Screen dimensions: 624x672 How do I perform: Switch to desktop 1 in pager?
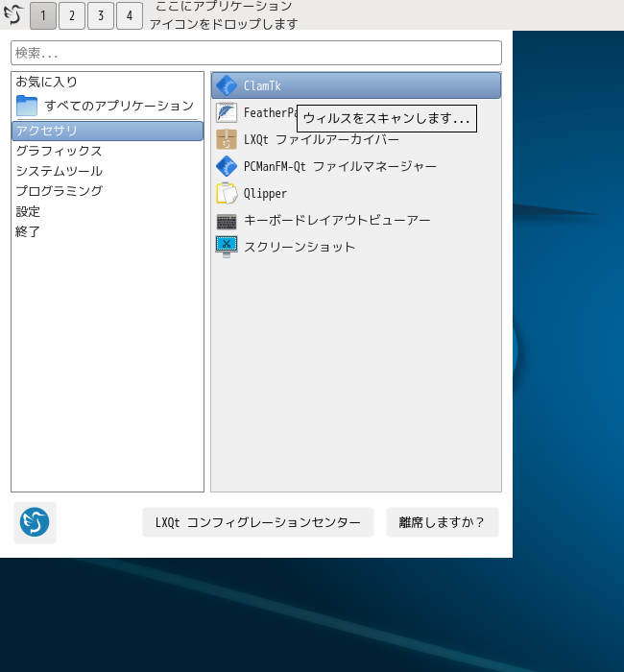coord(43,16)
